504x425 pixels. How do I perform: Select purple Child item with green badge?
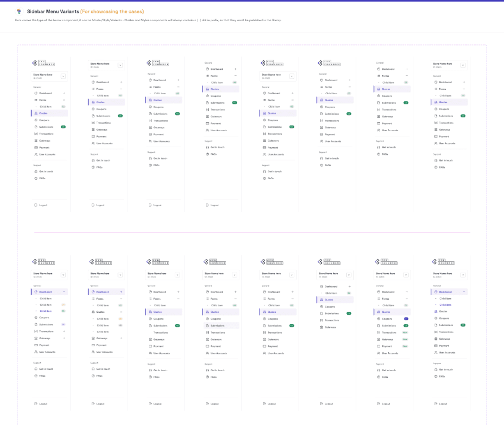point(46,311)
